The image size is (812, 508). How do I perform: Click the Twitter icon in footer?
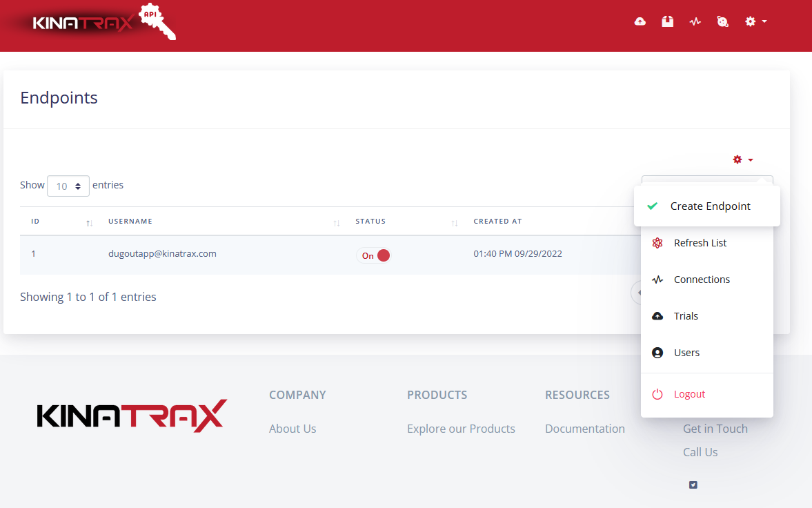(x=693, y=485)
